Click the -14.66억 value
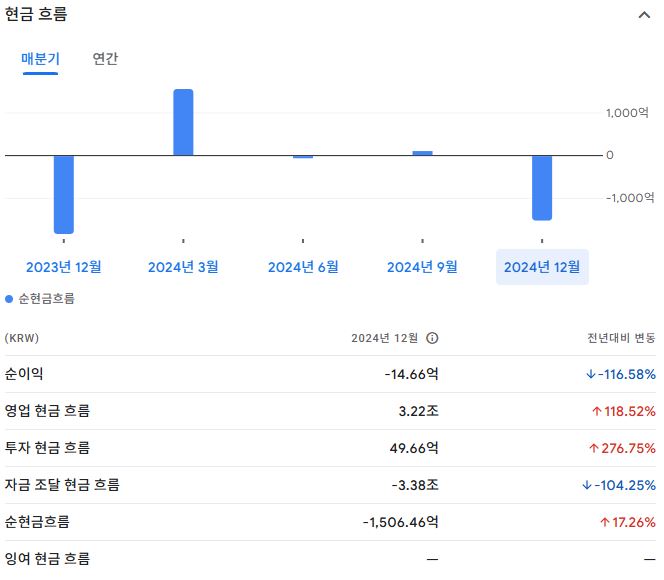 [411, 374]
